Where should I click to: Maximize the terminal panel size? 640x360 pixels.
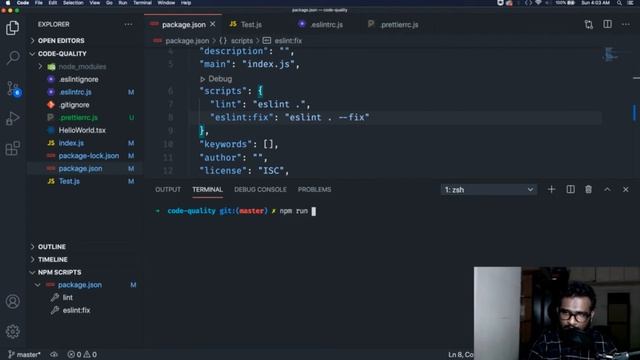(607, 189)
